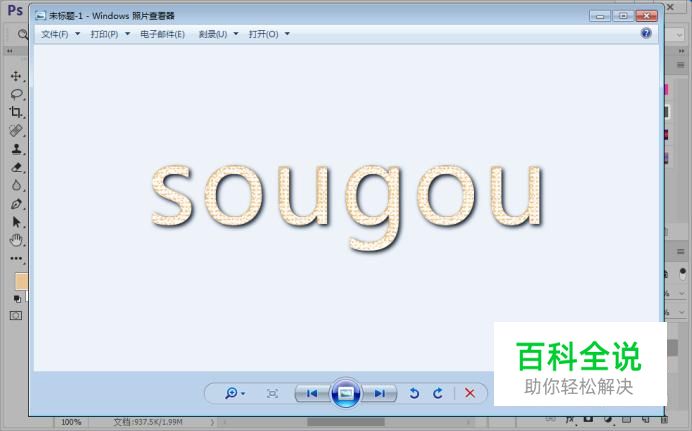Expand the 刻录(U) dropdown arrow

[236, 34]
